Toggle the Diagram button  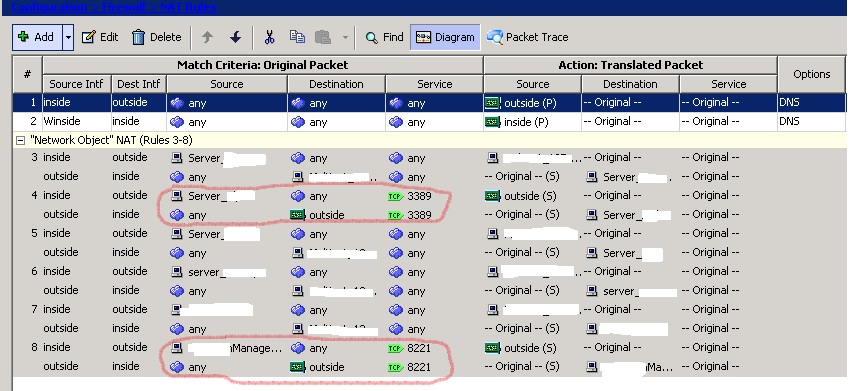coord(445,37)
